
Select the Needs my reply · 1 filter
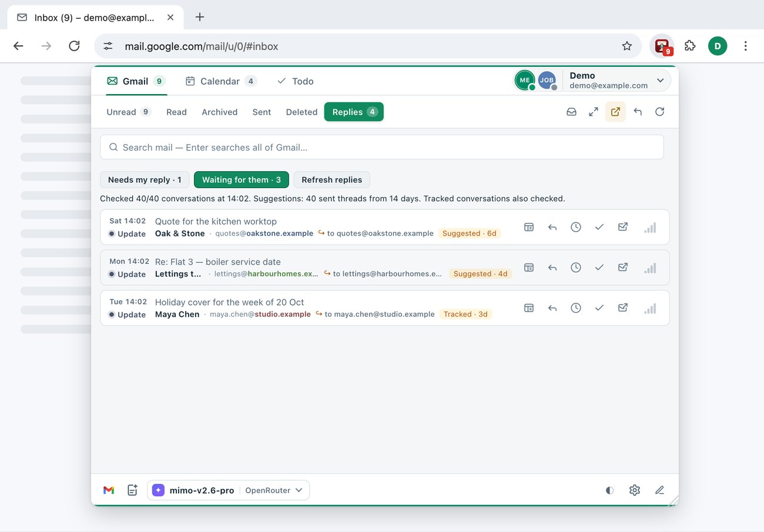coord(145,180)
